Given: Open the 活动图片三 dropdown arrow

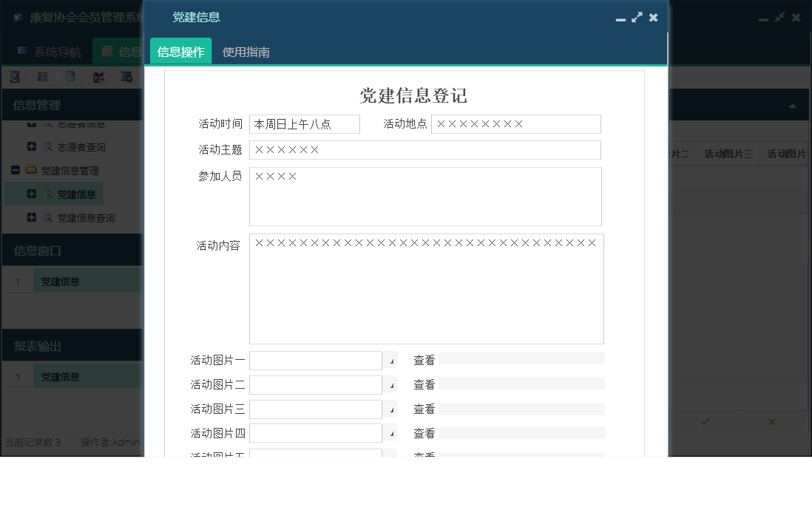Looking at the screenshot, I should (390, 409).
